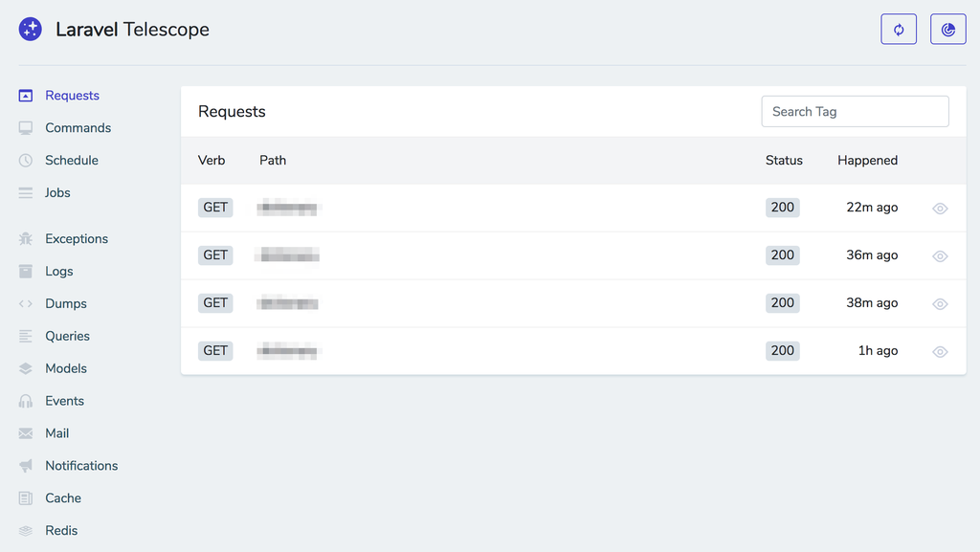Navigate to Mail
The width and height of the screenshot is (980, 552).
[56, 433]
